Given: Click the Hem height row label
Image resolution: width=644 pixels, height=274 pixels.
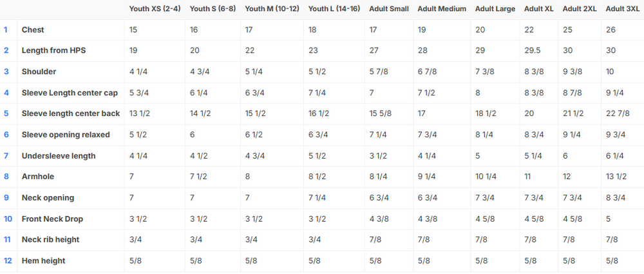Looking at the screenshot, I should pyautogui.click(x=43, y=260).
